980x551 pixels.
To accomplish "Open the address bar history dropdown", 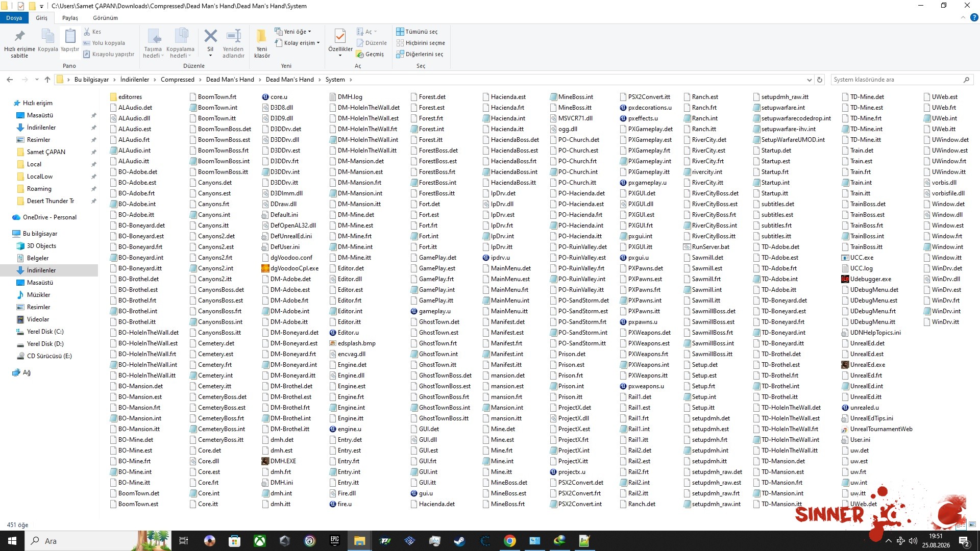I will (x=809, y=80).
